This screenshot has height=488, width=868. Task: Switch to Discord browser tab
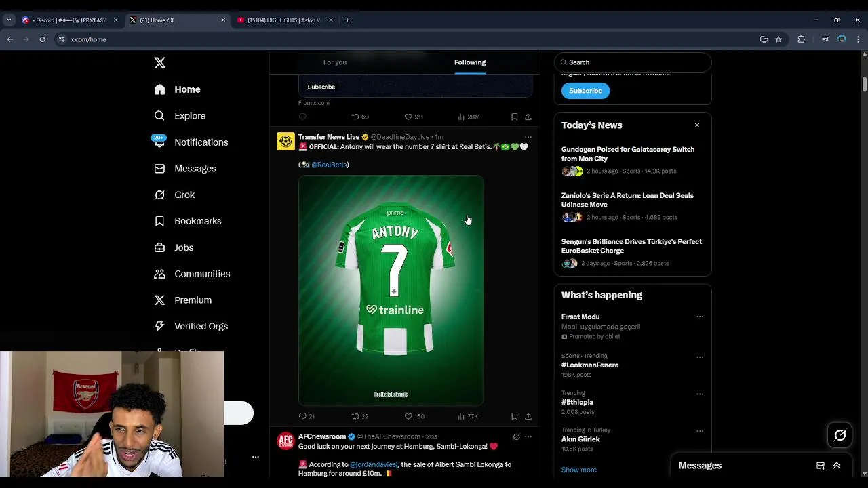point(70,20)
